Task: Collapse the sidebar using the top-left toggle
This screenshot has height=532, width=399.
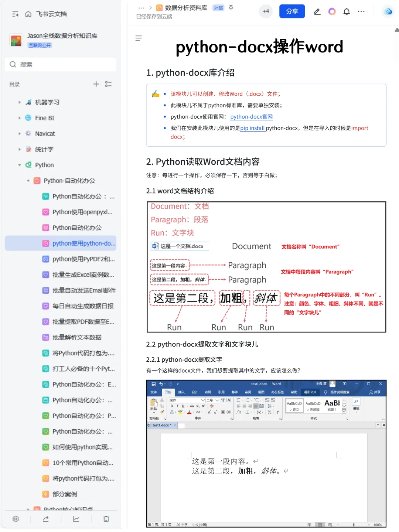Action: pyautogui.click(x=15, y=13)
